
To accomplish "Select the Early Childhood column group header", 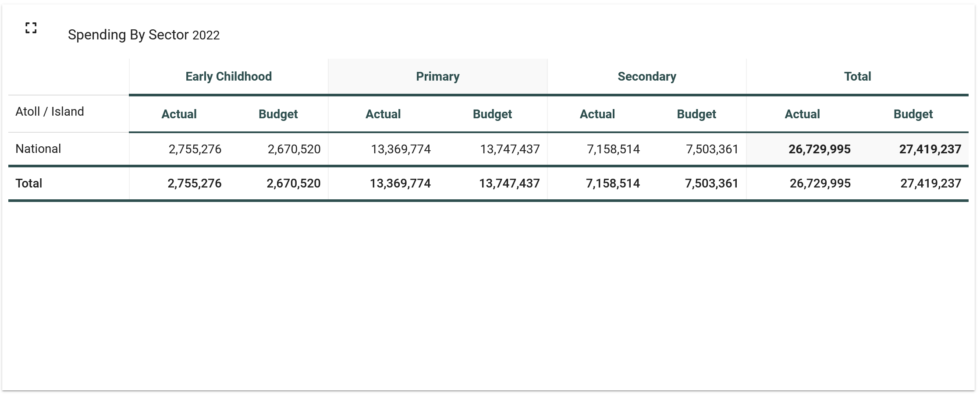I will pos(228,77).
